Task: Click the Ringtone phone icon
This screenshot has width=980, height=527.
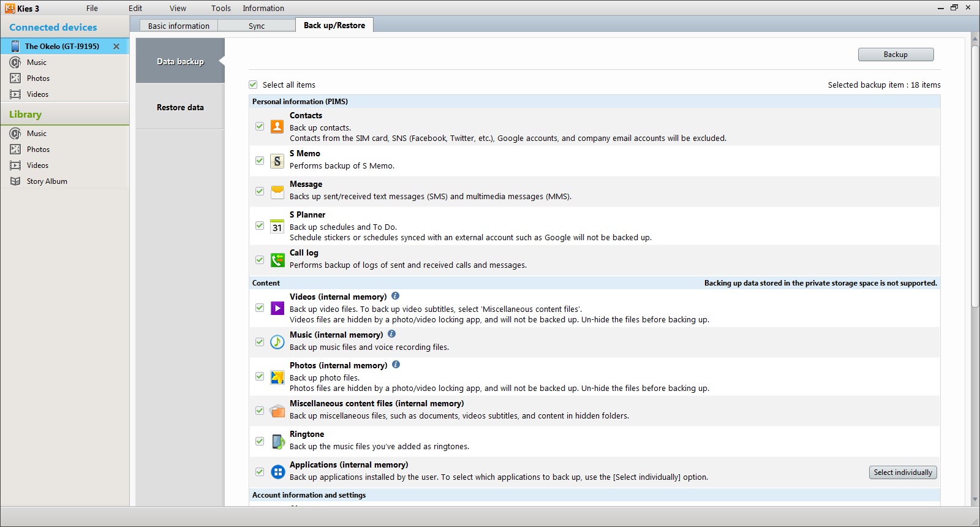Action: pyautogui.click(x=277, y=441)
